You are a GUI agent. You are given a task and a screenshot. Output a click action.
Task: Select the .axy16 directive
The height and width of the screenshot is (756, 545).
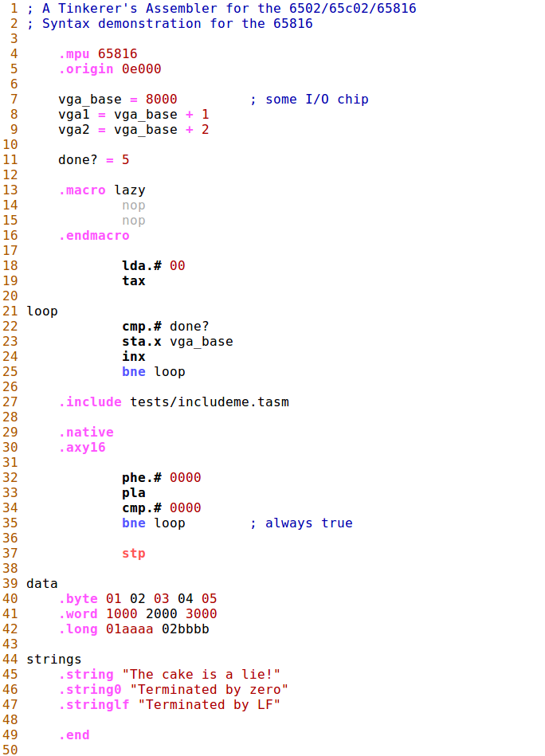tap(82, 448)
